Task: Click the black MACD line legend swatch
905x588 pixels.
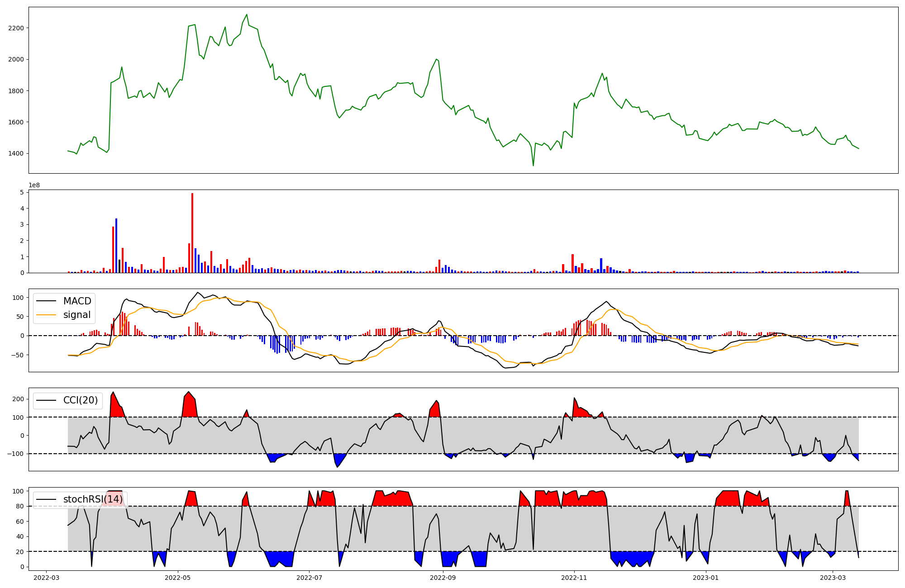Action: point(46,301)
